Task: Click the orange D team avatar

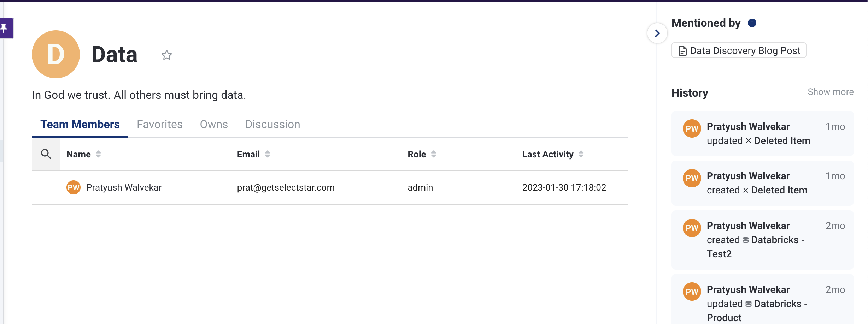Action: 56,54
